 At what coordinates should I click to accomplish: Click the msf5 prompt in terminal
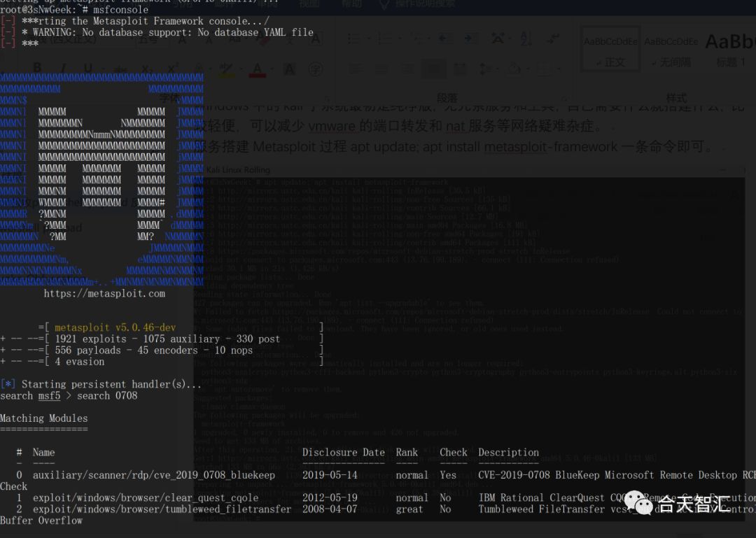[x=49, y=396]
